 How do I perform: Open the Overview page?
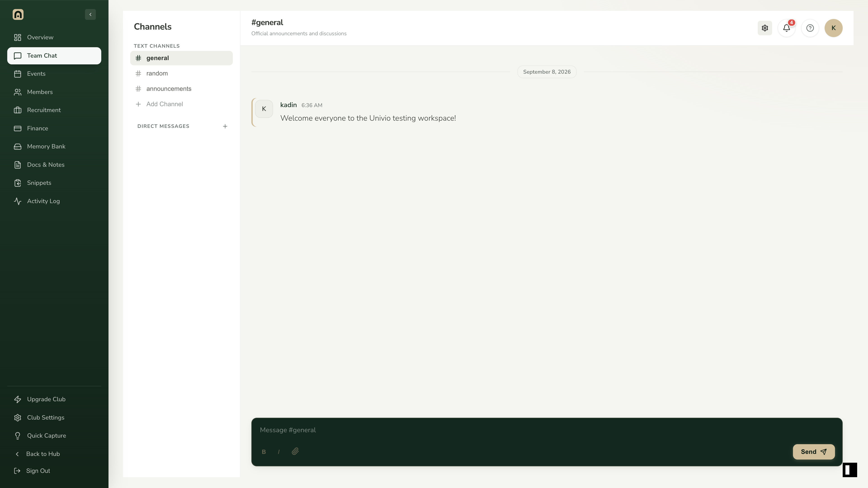click(x=54, y=37)
